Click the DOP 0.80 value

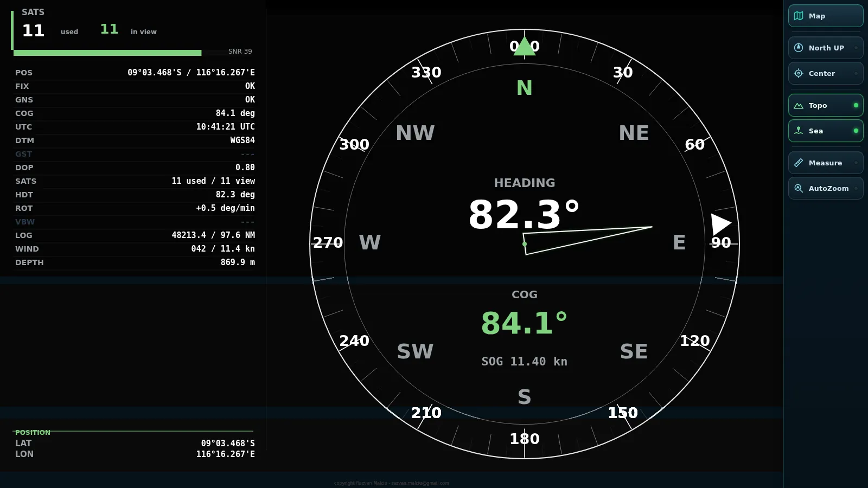pos(245,167)
